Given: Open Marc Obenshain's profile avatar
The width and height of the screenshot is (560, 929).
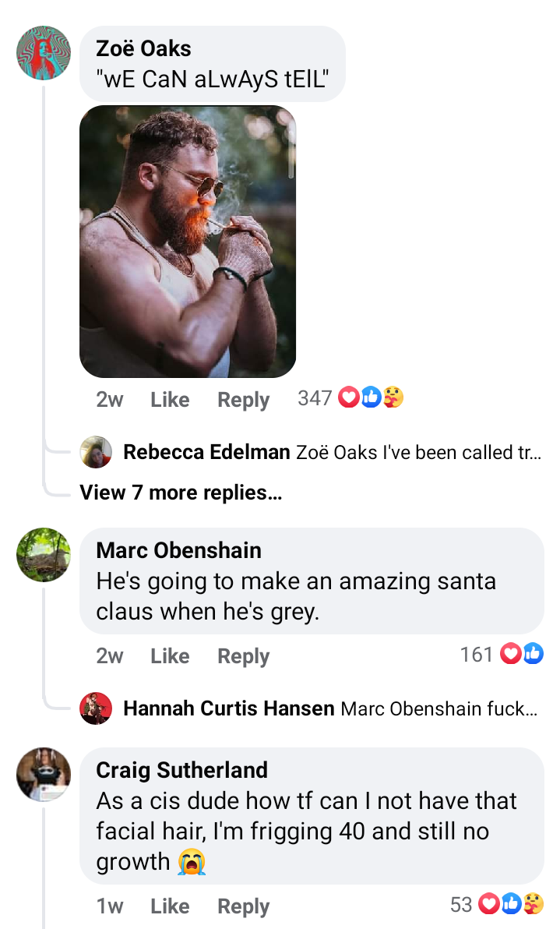Looking at the screenshot, I should [x=44, y=554].
